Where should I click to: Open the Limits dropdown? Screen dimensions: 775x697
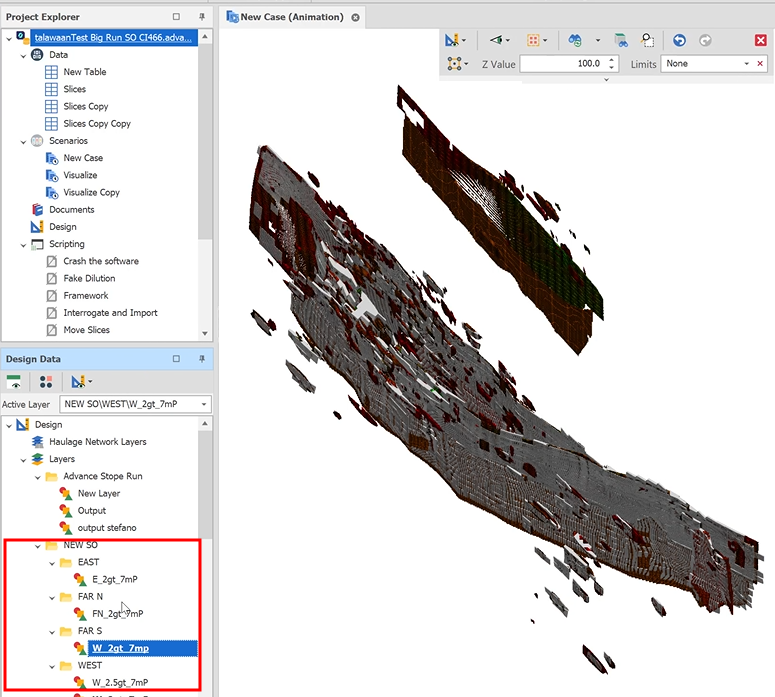point(746,64)
